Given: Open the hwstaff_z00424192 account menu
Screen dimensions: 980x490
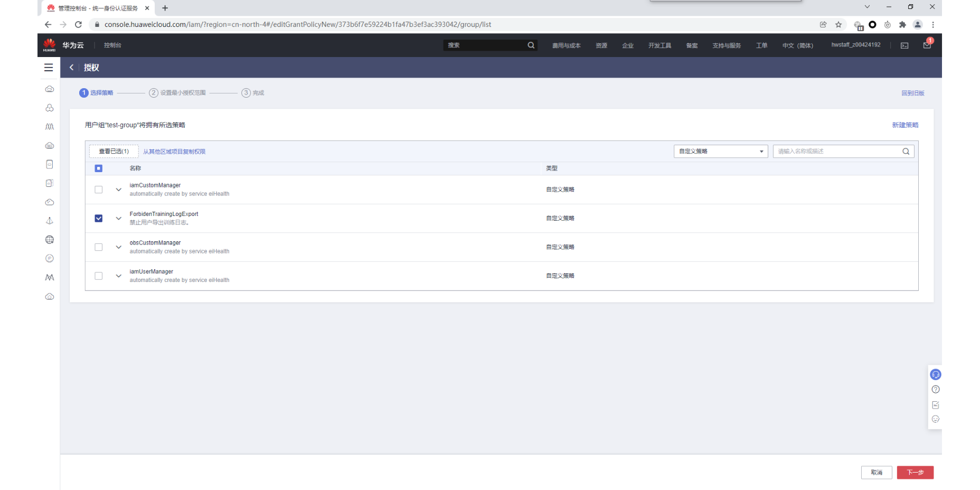Looking at the screenshot, I should (856, 45).
